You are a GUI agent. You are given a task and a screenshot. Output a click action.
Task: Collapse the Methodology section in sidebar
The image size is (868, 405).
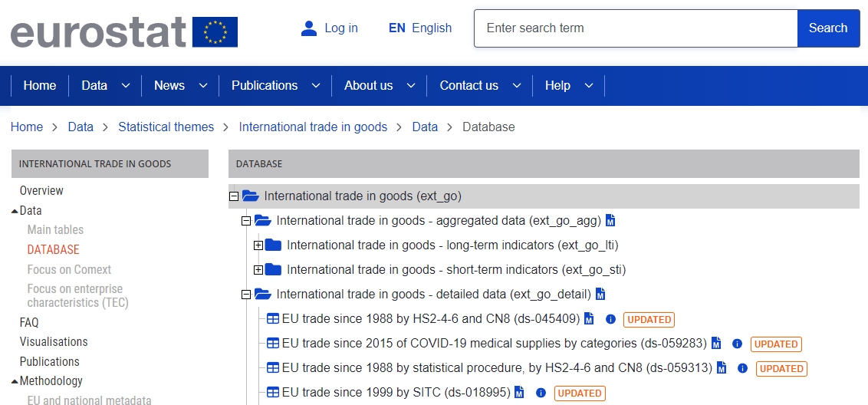click(x=15, y=381)
